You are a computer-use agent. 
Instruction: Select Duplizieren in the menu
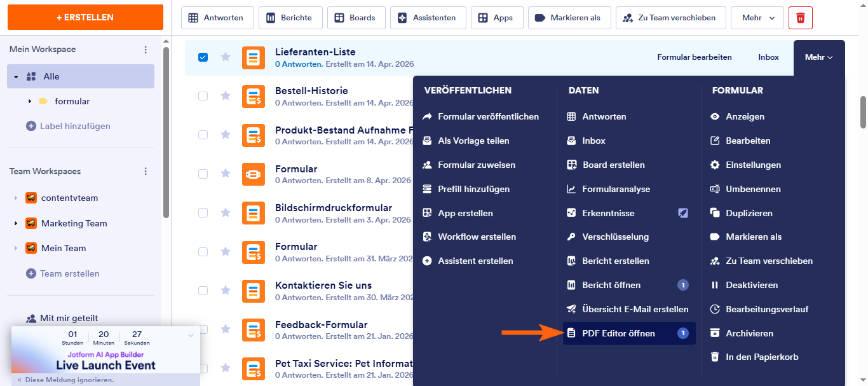[742, 213]
